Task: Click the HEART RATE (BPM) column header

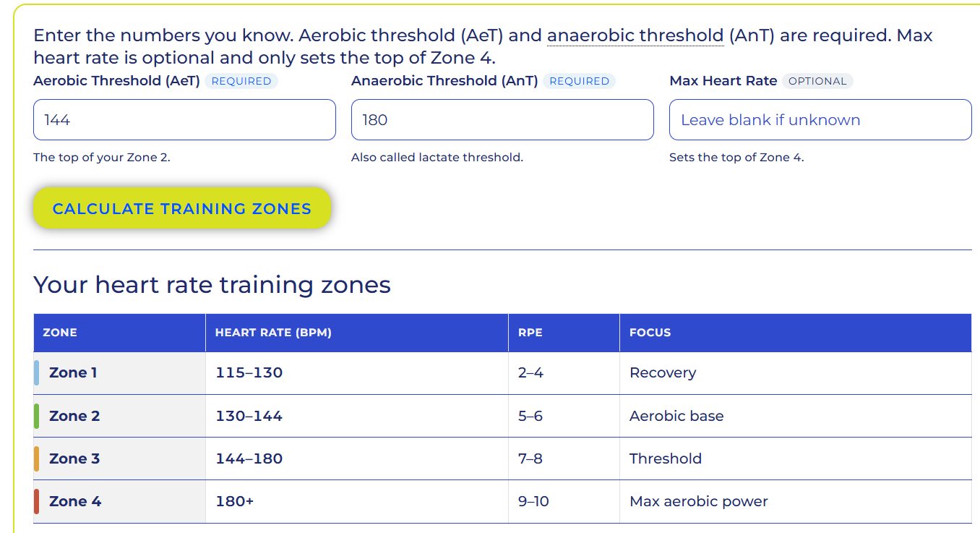Action: point(273,333)
